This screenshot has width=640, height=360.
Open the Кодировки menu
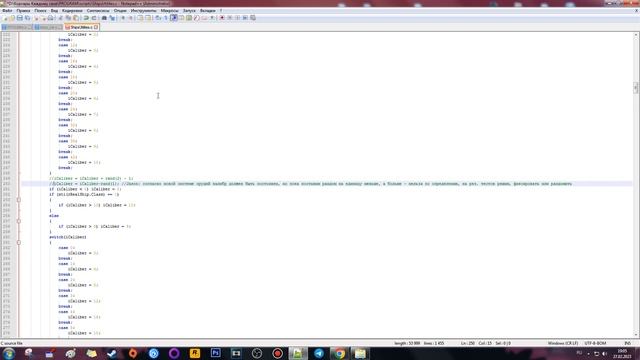[72, 11]
